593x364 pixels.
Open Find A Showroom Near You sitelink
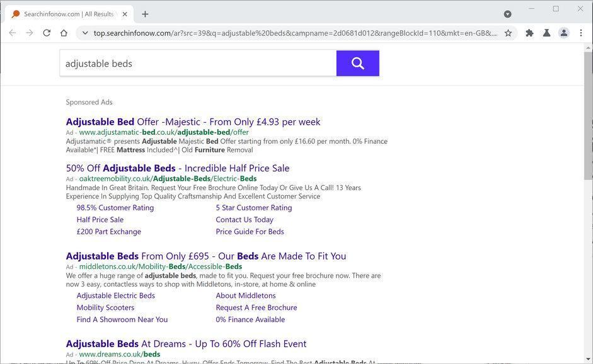pyautogui.click(x=122, y=319)
